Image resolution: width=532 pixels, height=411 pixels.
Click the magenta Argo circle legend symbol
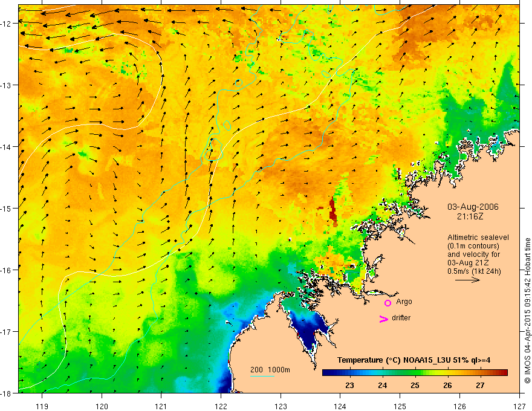388,303
